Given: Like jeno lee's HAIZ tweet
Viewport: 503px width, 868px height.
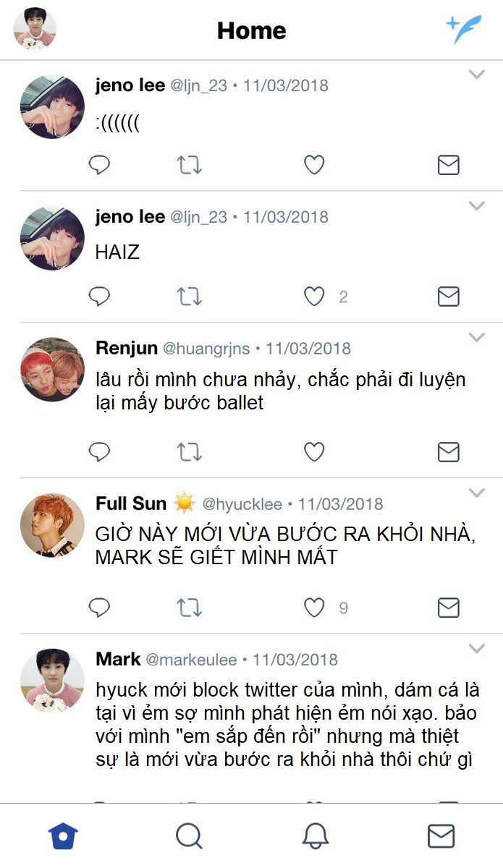Looking at the screenshot, I should coord(313,297).
